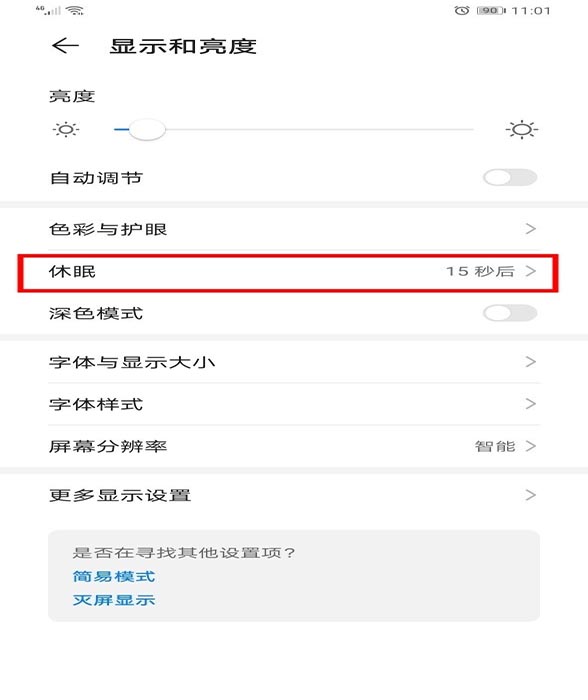The width and height of the screenshot is (588, 700).
Task: Tap the battery indicator icon
Action: point(491,10)
